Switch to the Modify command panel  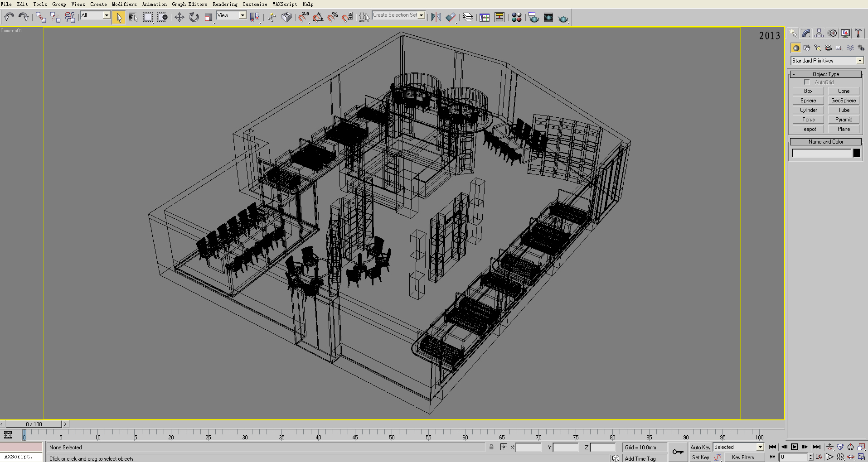806,33
